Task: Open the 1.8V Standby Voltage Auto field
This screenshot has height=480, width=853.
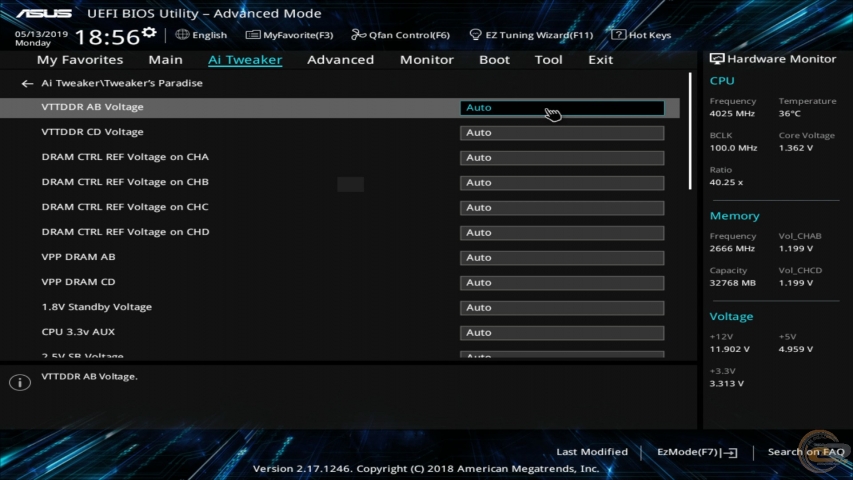Action: [x=562, y=308]
